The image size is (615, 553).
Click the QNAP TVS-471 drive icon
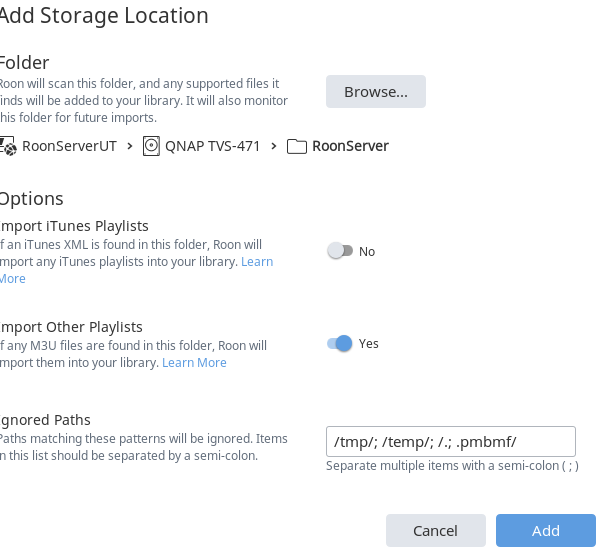[151, 146]
